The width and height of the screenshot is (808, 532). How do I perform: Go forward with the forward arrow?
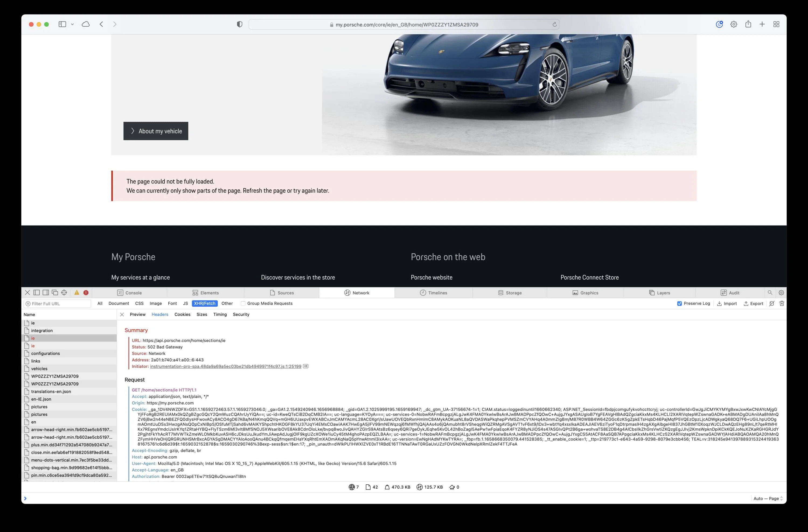tap(115, 24)
